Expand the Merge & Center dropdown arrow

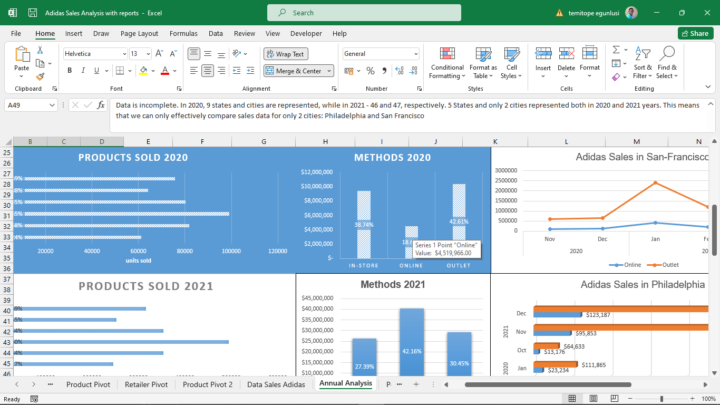click(x=330, y=71)
